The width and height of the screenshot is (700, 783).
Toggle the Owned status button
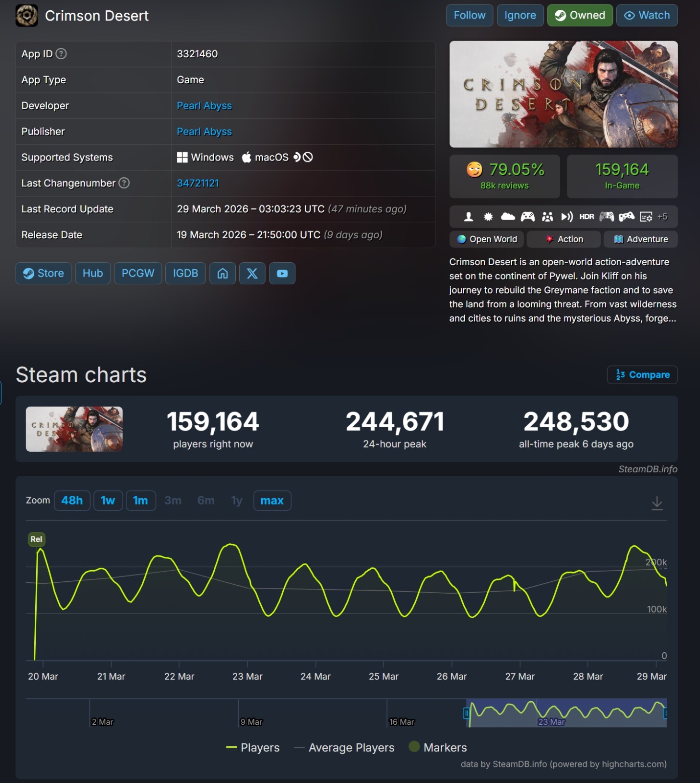[580, 15]
